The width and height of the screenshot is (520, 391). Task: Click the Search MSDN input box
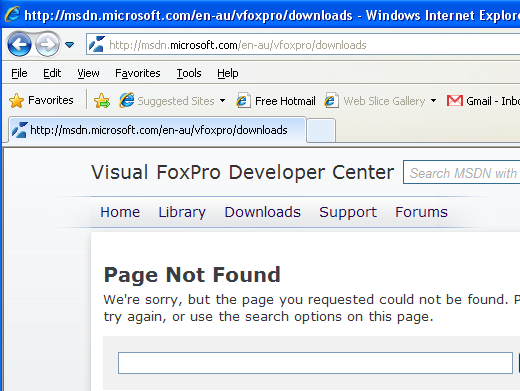coord(462,172)
